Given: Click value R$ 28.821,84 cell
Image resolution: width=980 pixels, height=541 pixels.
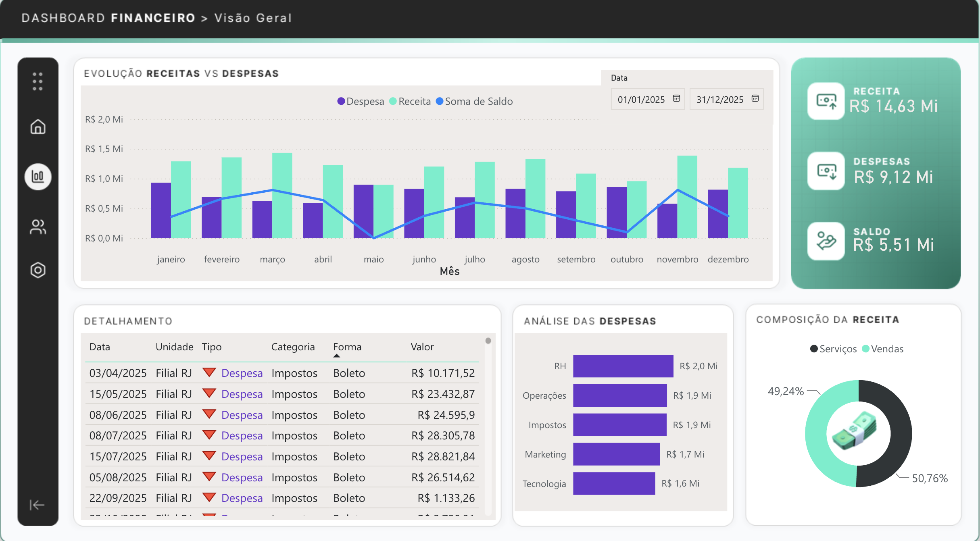Looking at the screenshot, I should (443, 456).
